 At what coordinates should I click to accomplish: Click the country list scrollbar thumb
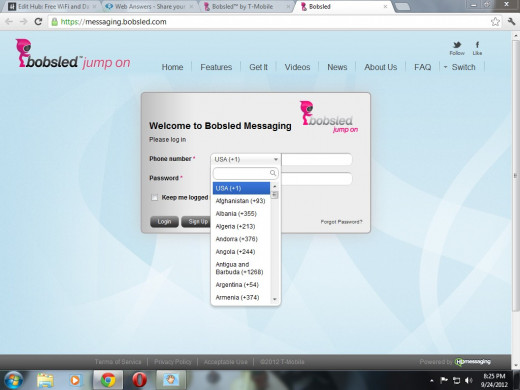tap(275, 195)
